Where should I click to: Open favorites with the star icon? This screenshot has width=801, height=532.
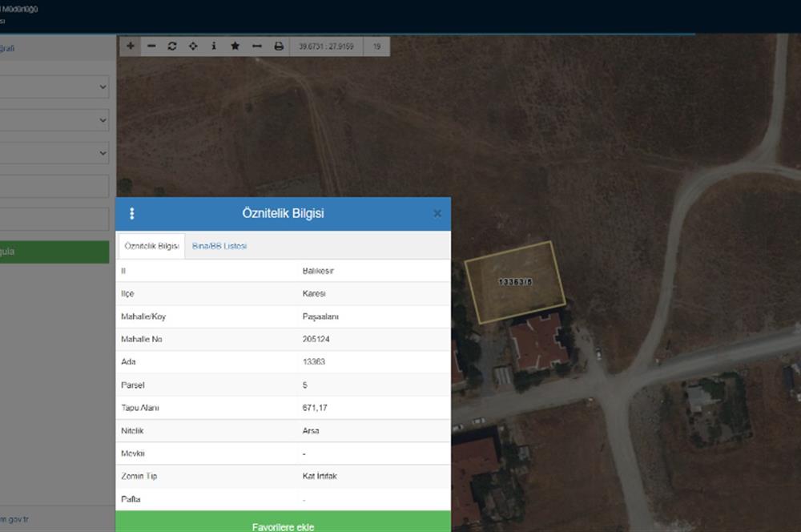click(x=235, y=46)
